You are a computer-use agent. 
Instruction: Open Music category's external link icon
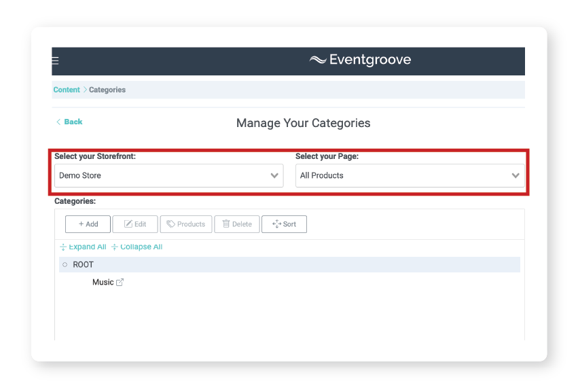click(120, 283)
